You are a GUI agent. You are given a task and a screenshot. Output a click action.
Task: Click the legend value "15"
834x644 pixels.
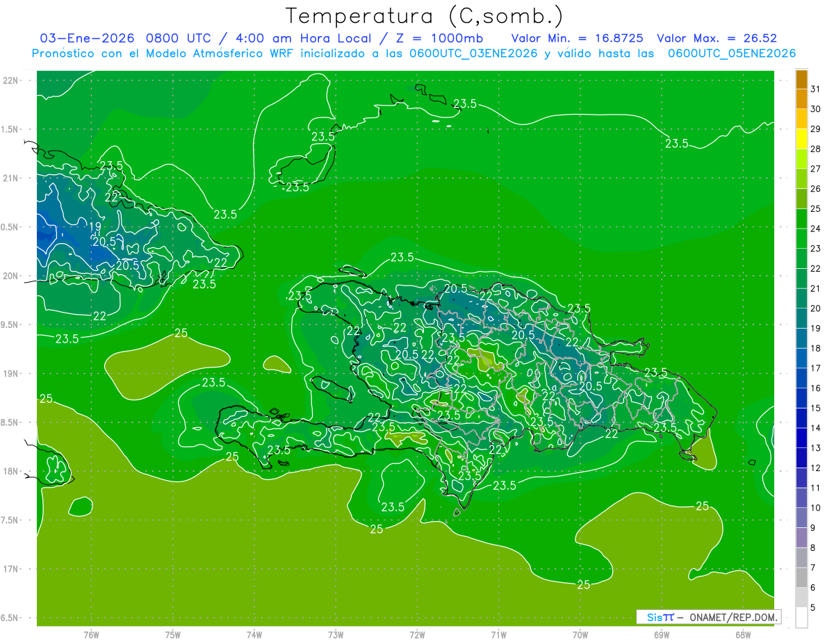[x=816, y=408]
